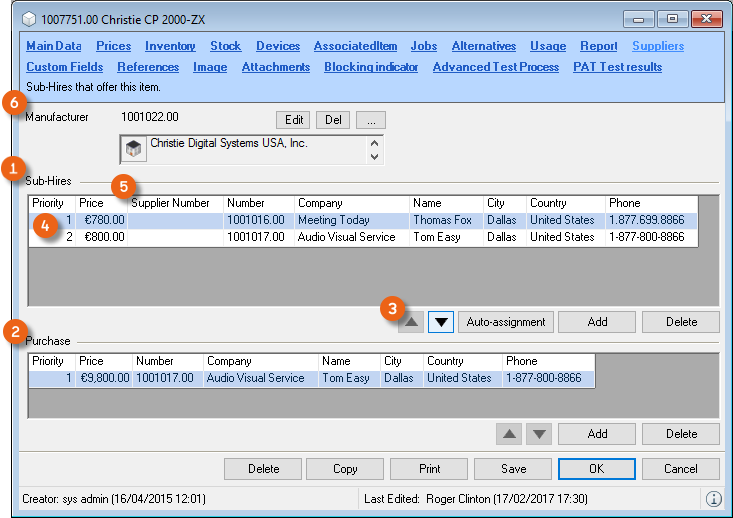Move Sub-Hires supplier down with arrow

pyautogui.click(x=441, y=322)
